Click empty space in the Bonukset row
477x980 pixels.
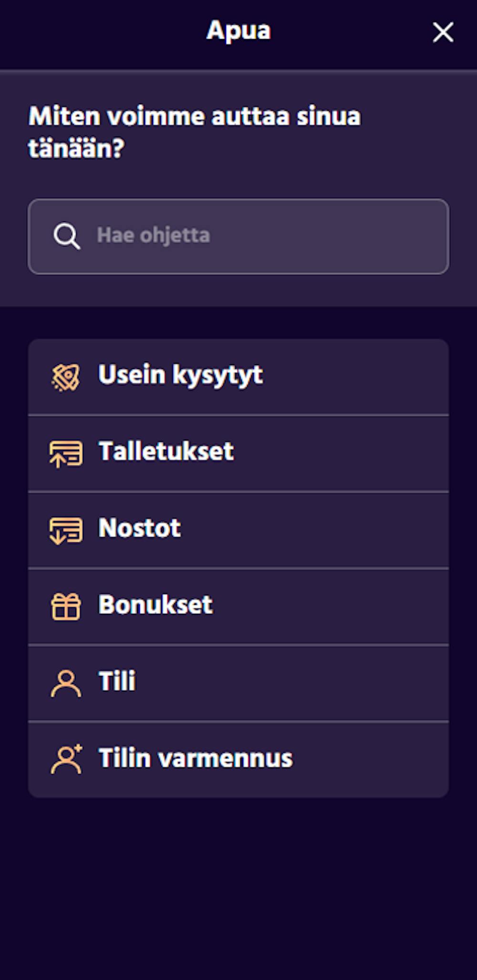point(334,606)
